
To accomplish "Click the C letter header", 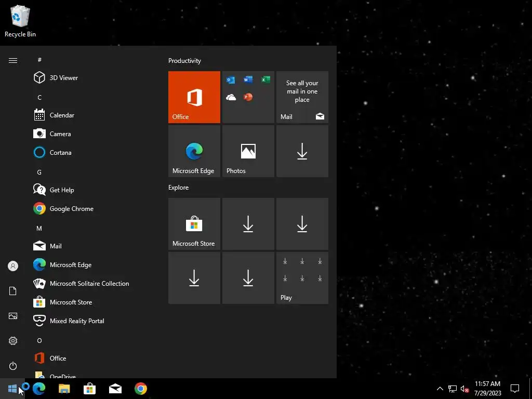I will click(39, 97).
